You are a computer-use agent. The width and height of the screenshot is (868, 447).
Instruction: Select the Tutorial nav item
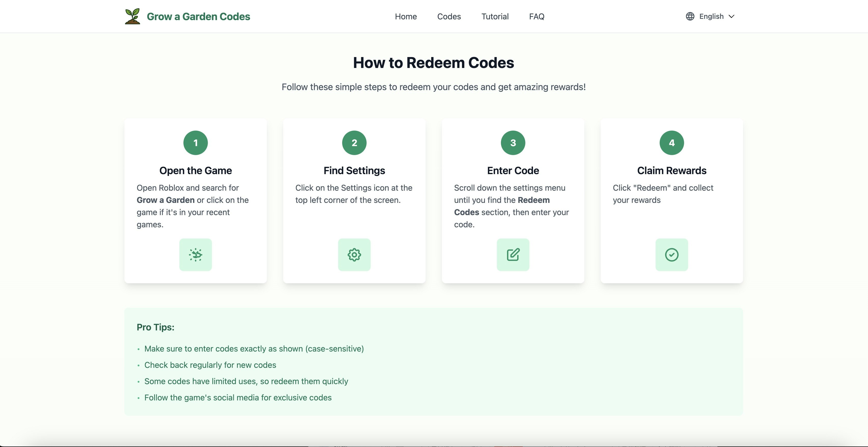[495, 16]
